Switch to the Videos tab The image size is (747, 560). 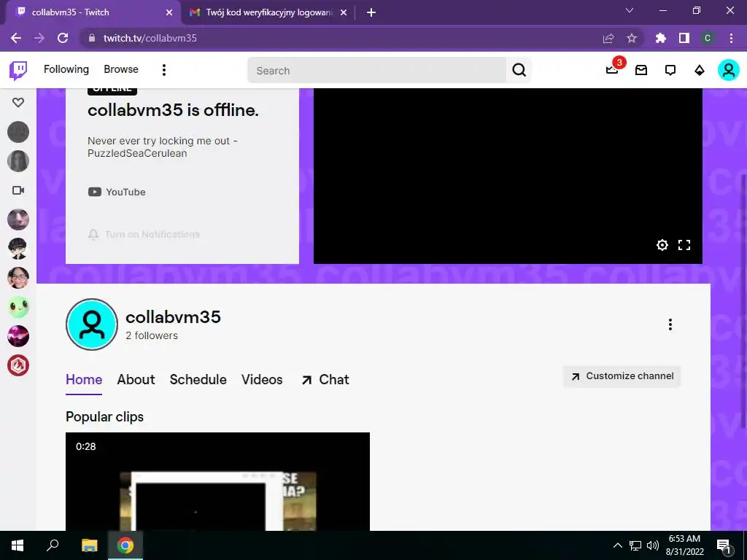pyautogui.click(x=262, y=379)
